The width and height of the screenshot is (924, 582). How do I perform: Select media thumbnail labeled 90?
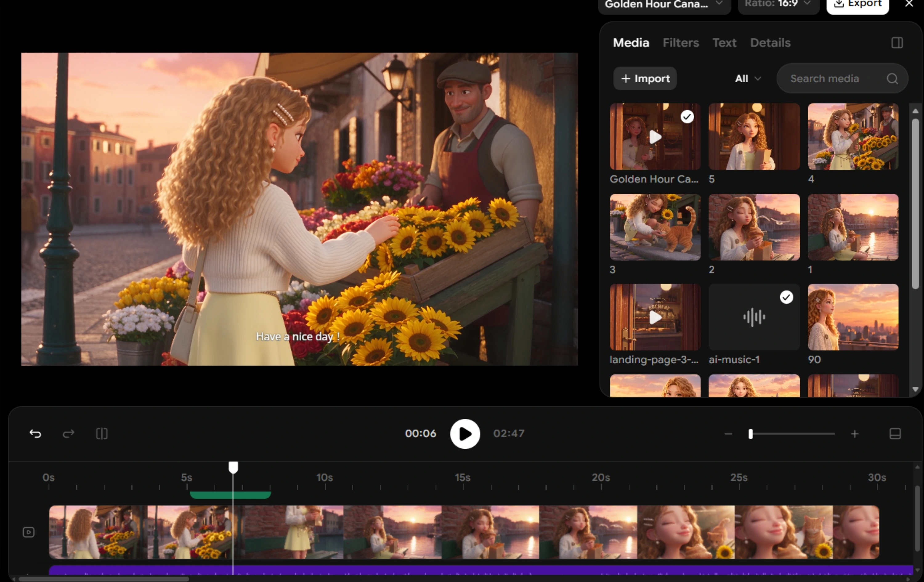853,317
